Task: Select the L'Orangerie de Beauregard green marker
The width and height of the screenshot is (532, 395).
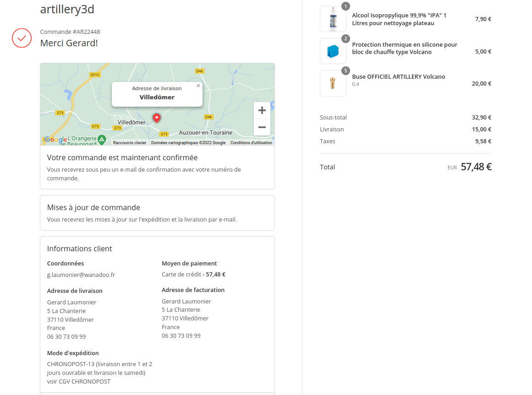Action: pyautogui.click(x=102, y=138)
